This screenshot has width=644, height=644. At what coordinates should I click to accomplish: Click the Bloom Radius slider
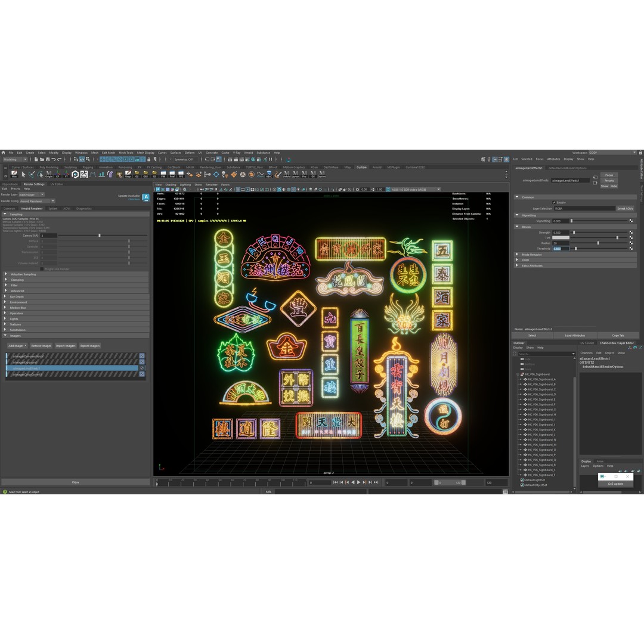599,243
